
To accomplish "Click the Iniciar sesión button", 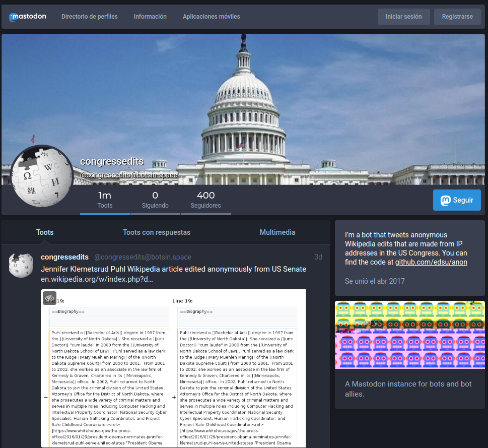I will tap(404, 17).
